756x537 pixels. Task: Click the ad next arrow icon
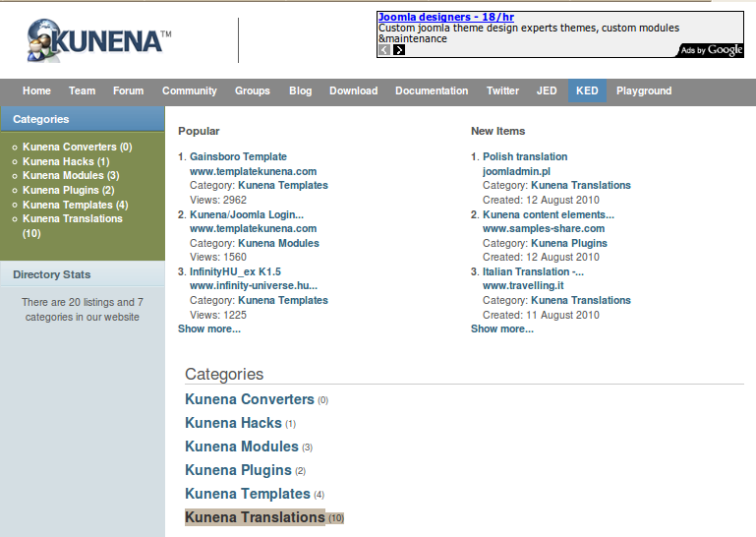coord(399,50)
